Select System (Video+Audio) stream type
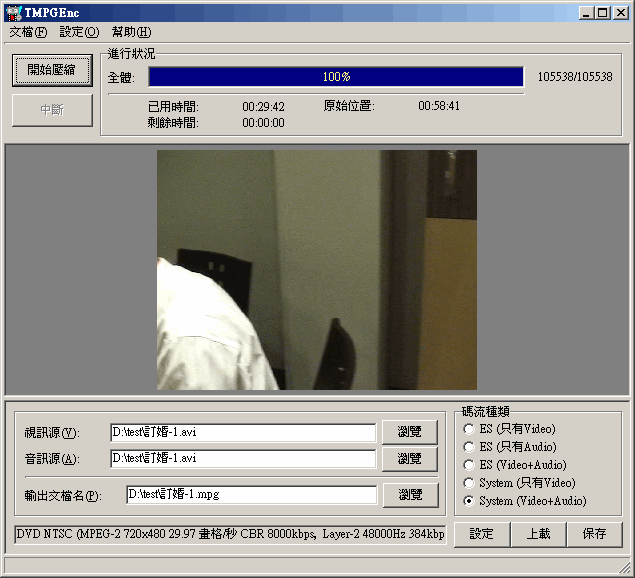This screenshot has height=578, width=635. (x=525, y=501)
